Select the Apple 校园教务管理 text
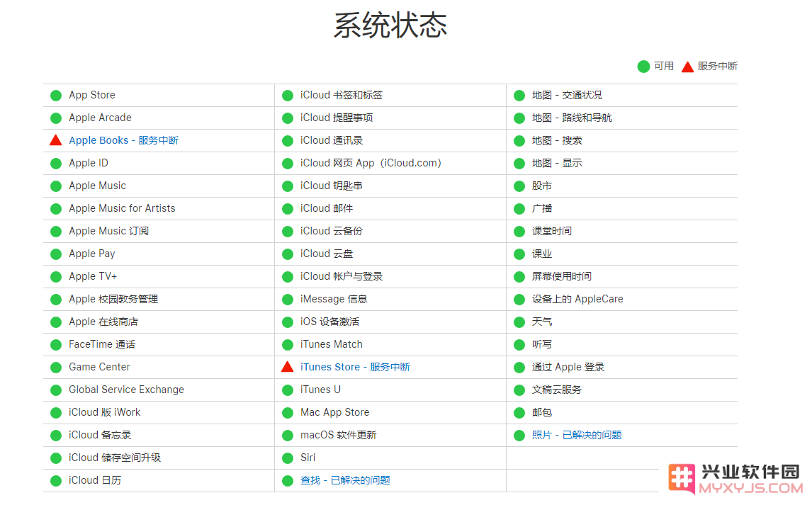This screenshot has width=812, height=505. click(113, 299)
